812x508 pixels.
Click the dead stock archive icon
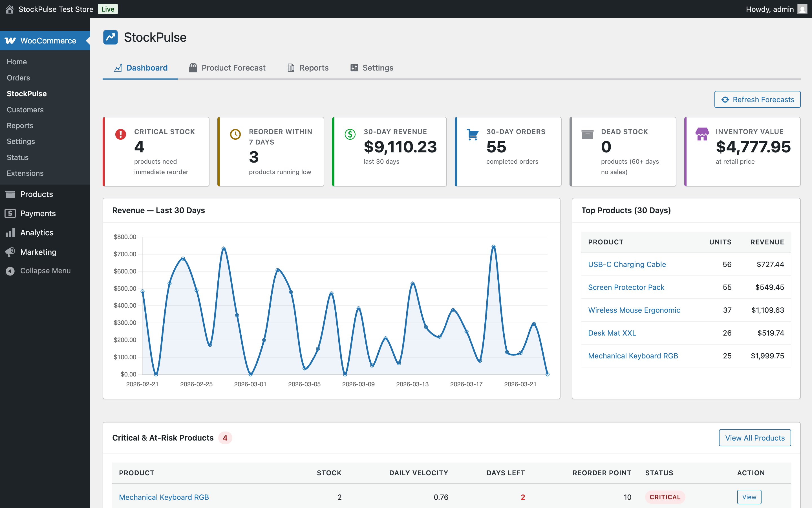(x=588, y=134)
